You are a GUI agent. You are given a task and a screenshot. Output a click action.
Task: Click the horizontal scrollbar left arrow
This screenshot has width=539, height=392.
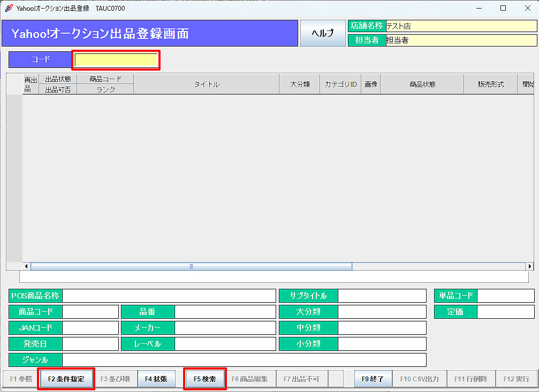(x=26, y=266)
